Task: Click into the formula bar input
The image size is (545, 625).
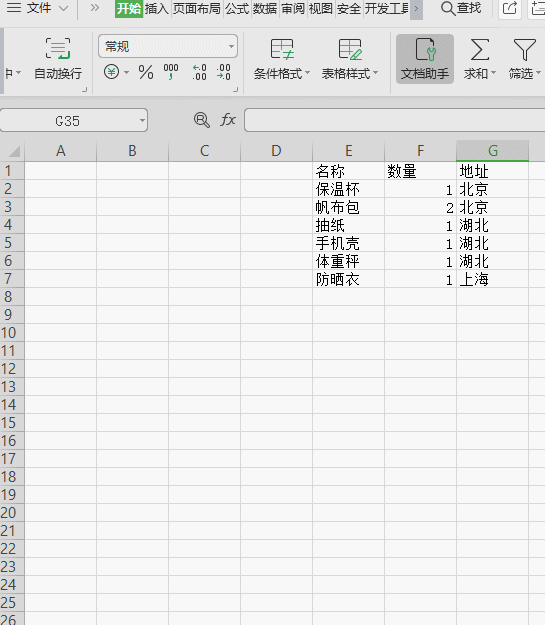Action: tap(395, 120)
